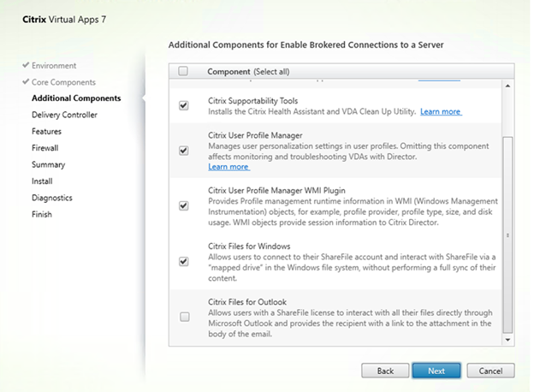This screenshot has height=392, width=534.
Task: Click the Back button
Action: point(385,371)
